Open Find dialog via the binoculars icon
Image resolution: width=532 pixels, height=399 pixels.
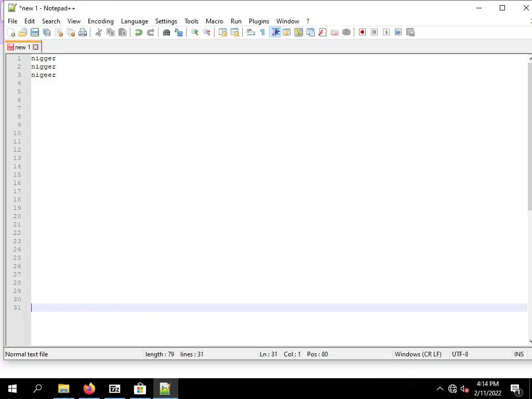click(x=166, y=32)
